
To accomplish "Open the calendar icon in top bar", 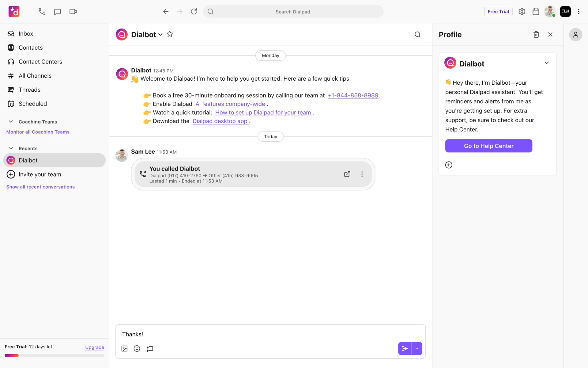I will 536,12.
